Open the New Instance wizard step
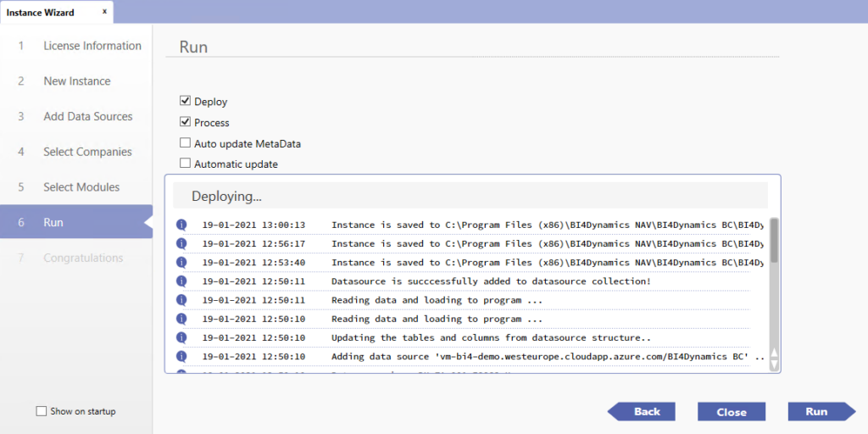Viewport: 868px width, 434px height. [x=76, y=81]
